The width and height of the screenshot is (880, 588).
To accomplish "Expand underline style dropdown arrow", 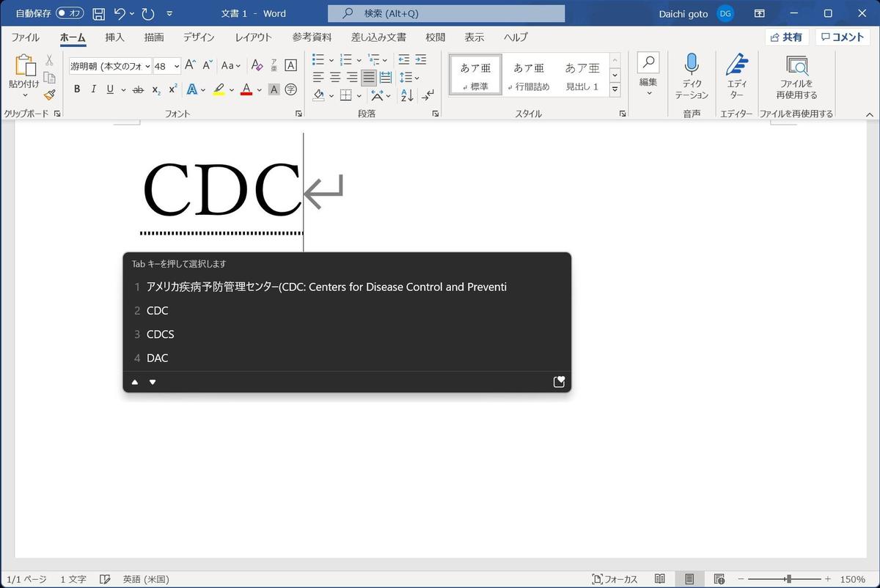I will [122, 89].
